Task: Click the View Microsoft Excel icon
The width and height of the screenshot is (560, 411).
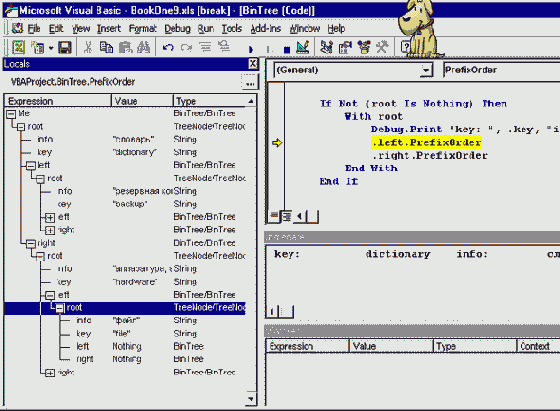Action: [x=19, y=47]
